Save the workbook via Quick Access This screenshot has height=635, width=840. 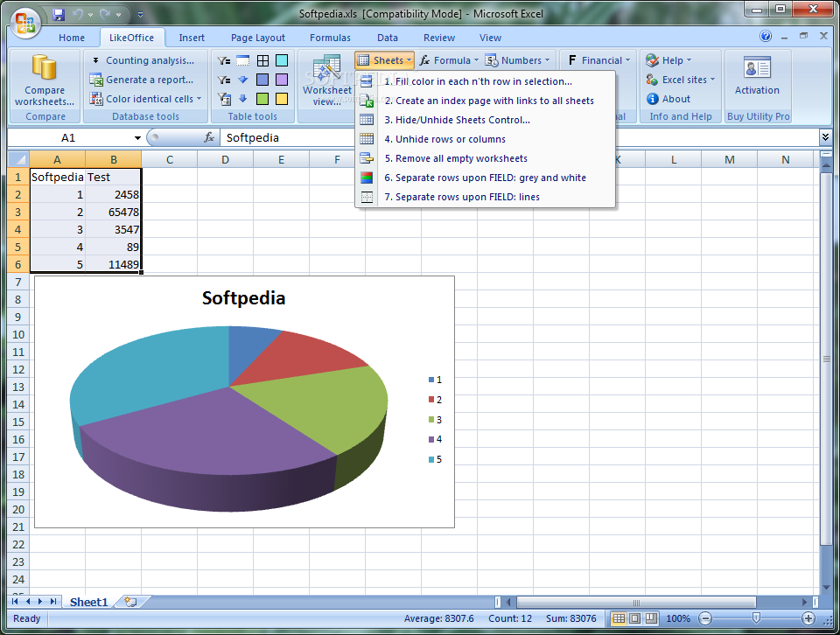tap(59, 15)
